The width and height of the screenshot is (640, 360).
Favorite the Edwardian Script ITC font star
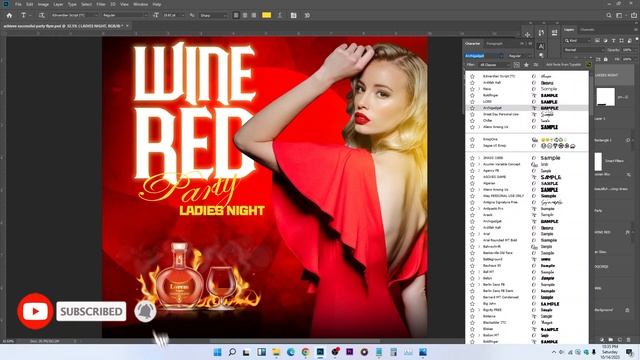[472, 76]
